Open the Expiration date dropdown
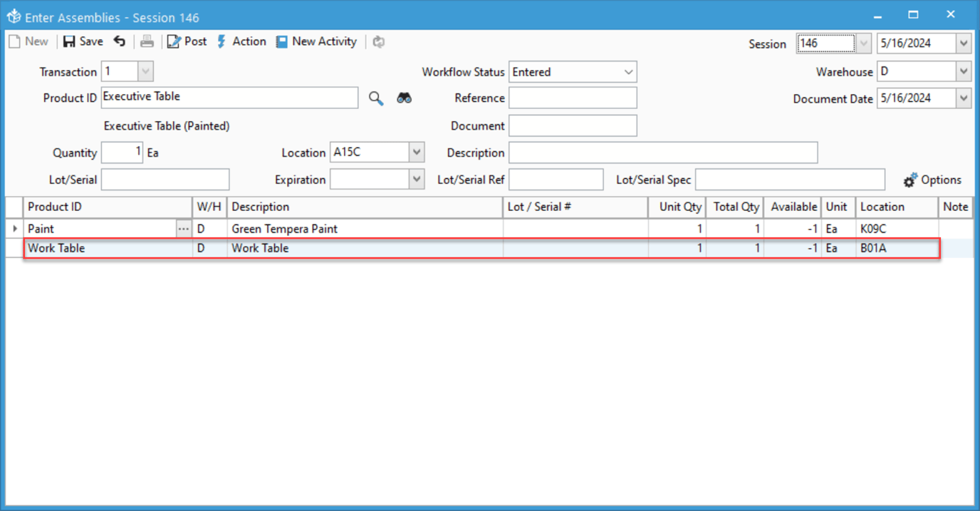 pyautogui.click(x=417, y=180)
